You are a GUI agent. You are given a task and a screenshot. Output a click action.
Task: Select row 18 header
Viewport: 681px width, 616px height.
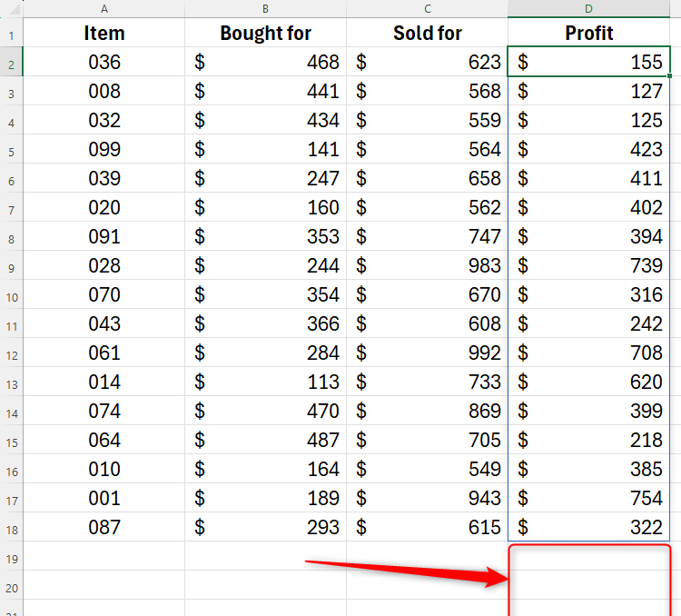[11, 528]
